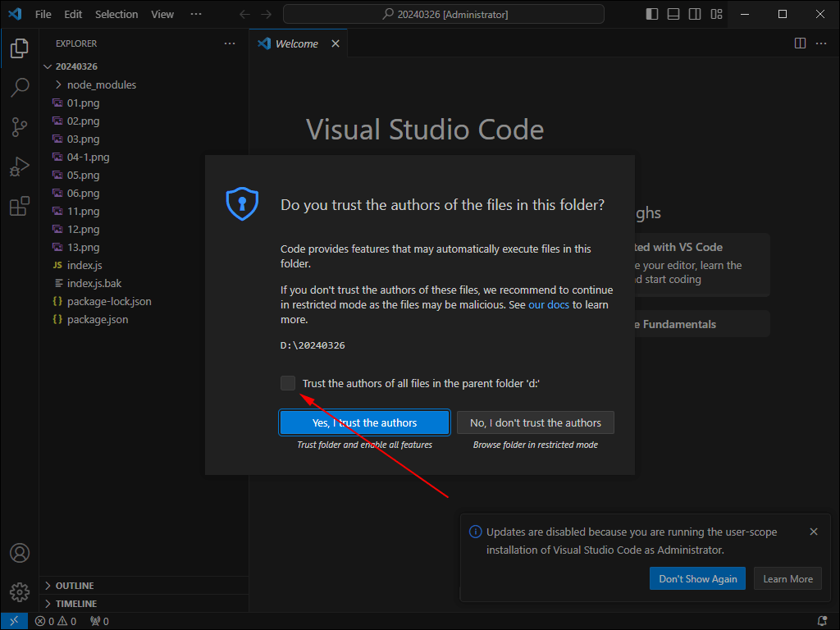Open the Extensions view icon
This screenshot has height=630, width=840.
20,206
